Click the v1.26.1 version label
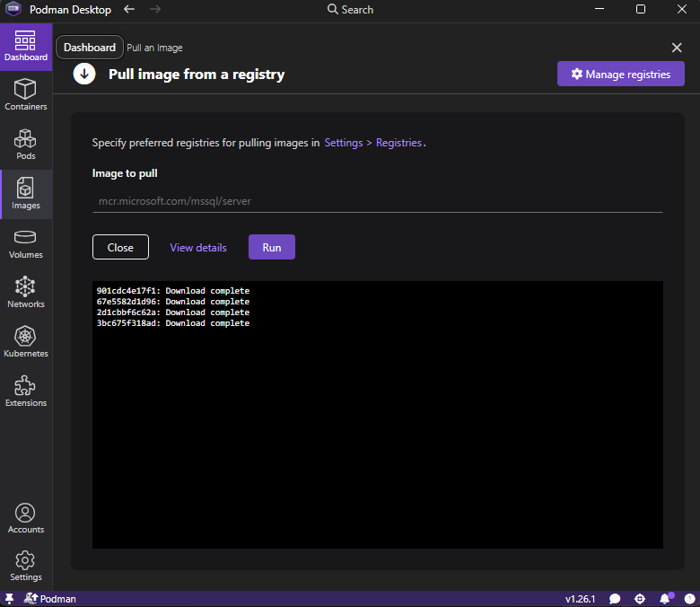 coord(580,599)
